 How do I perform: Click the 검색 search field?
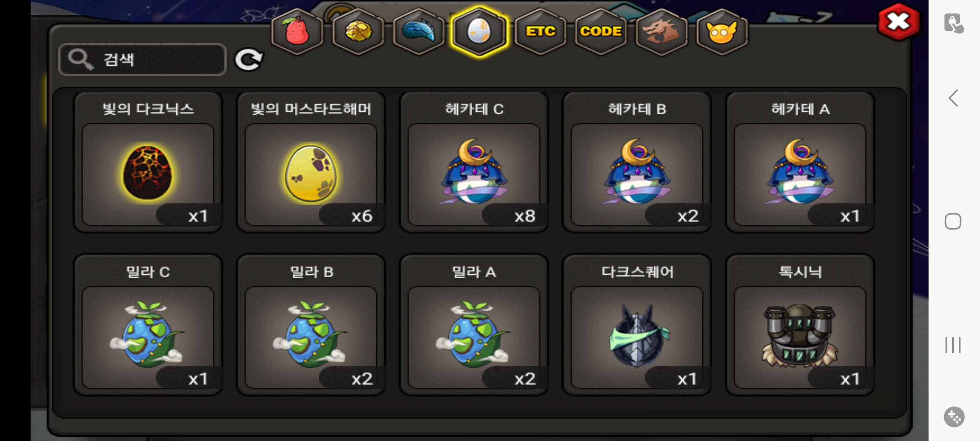(x=142, y=60)
